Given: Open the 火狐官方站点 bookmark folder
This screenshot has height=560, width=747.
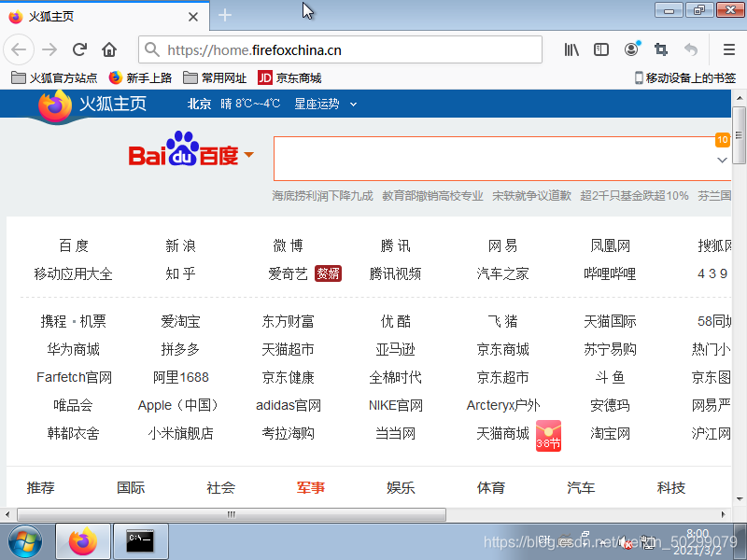Looking at the screenshot, I should pos(54,77).
